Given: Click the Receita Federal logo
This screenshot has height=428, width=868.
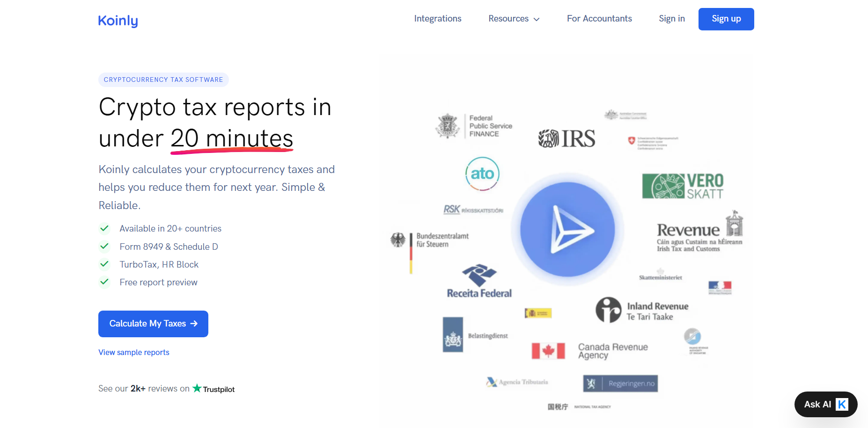Looking at the screenshot, I should coord(479,282).
